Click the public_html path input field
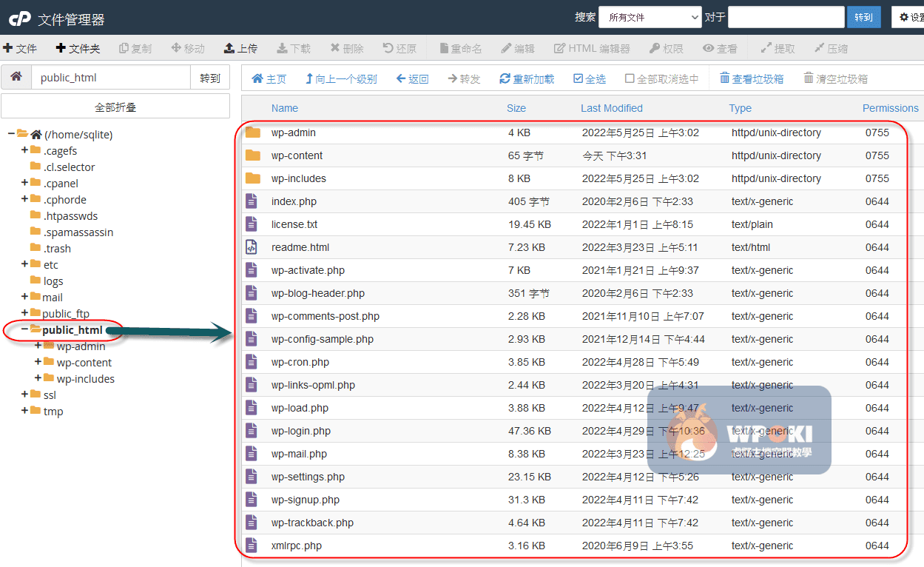The image size is (924, 567). (110, 77)
